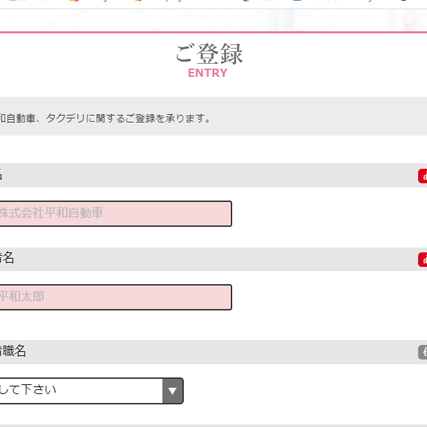Click the gray section bar at the page bottom
The image size is (427, 427).
[213, 426]
